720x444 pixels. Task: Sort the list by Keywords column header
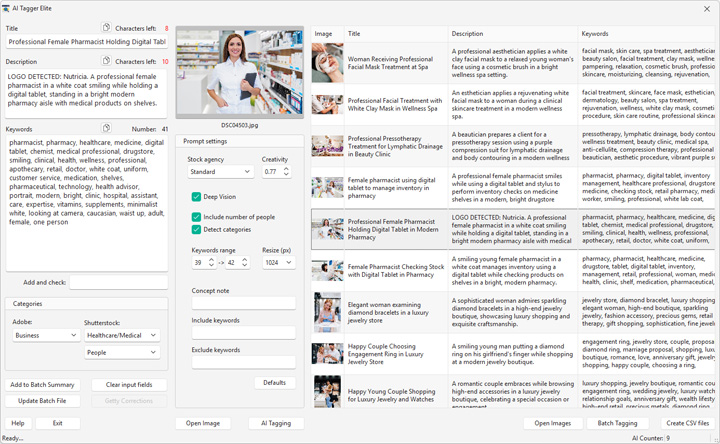(x=647, y=34)
